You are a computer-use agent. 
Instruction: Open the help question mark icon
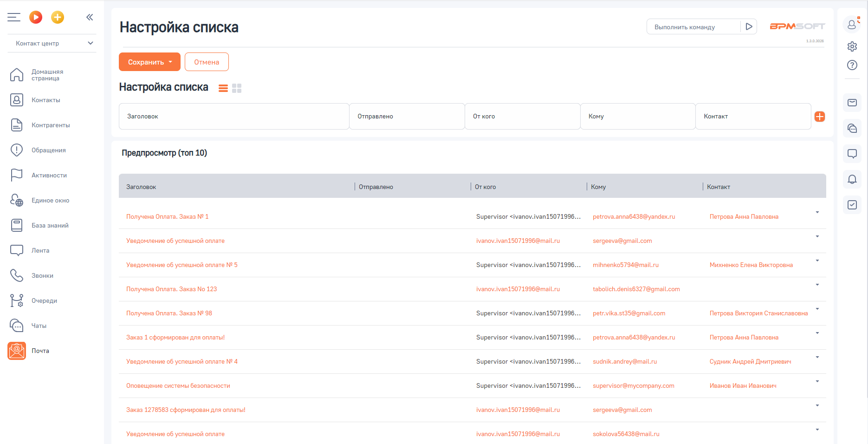(x=852, y=65)
